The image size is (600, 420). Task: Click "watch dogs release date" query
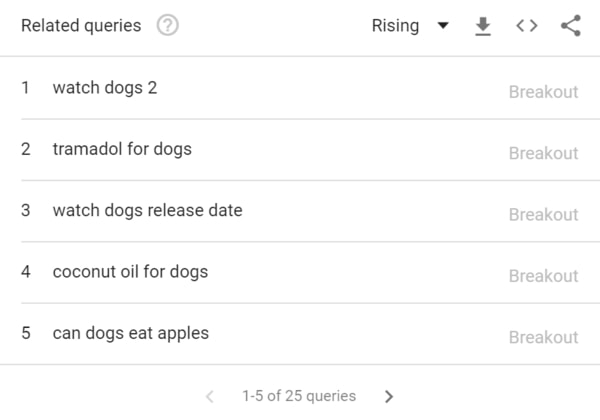click(147, 211)
